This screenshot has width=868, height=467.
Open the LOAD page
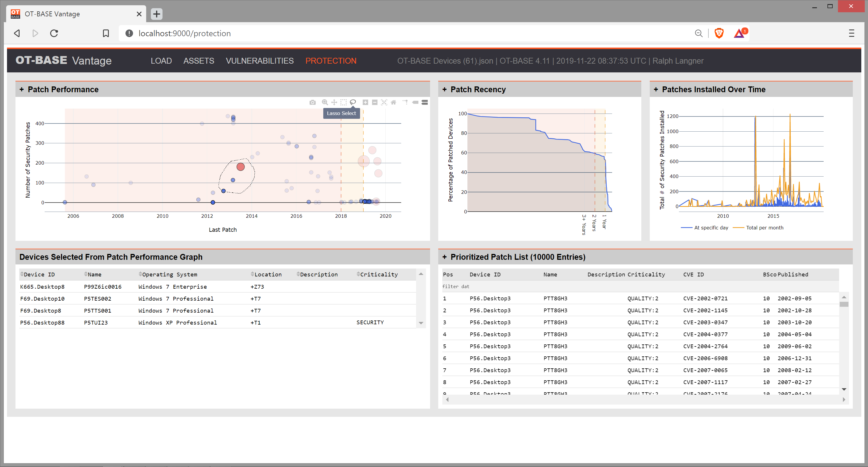coord(161,61)
